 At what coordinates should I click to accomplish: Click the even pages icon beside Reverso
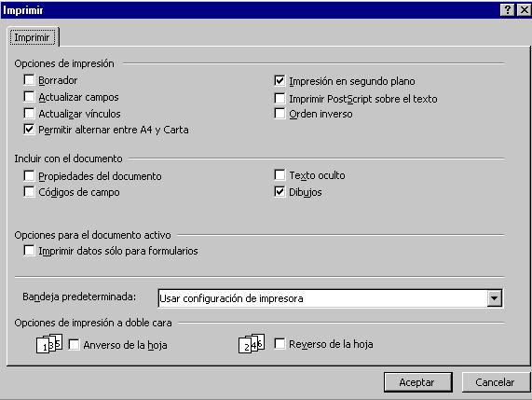(252, 343)
